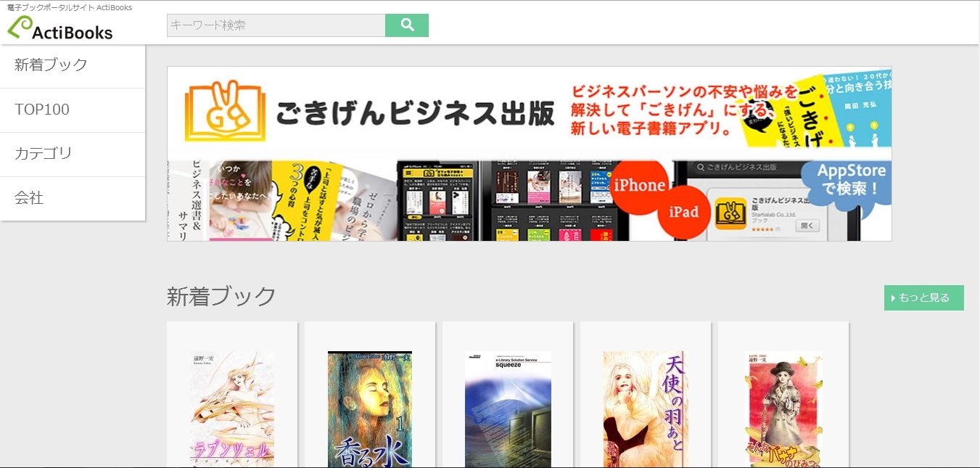Click the 電子ブックポータルサイト ActiBooks tagline
980x468 pixels.
(70, 7)
